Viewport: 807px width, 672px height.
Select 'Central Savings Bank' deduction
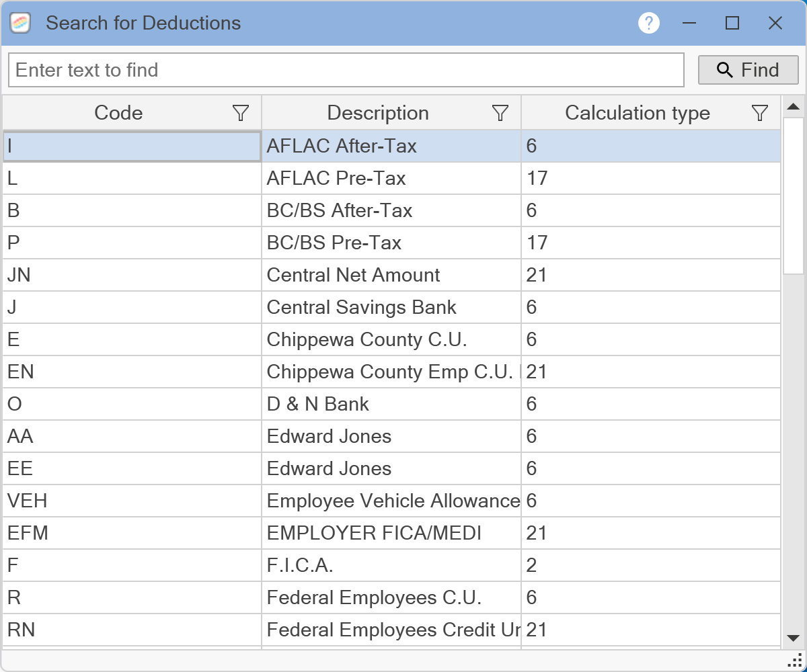[391, 307]
